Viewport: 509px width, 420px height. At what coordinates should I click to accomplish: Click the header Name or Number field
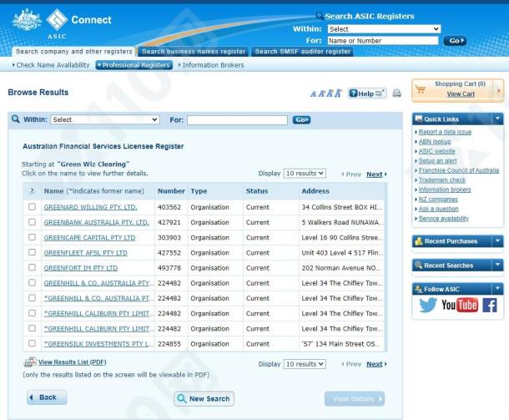(383, 41)
